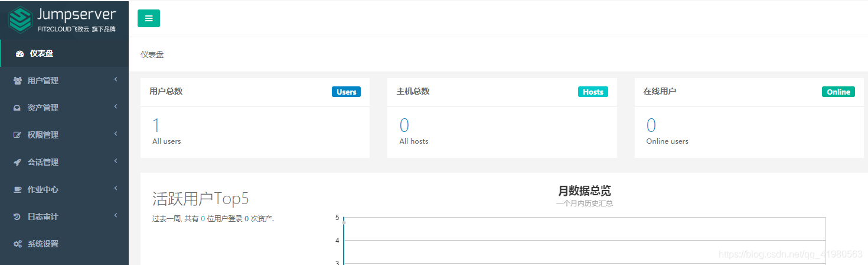The height and width of the screenshot is (265, 868).
Task: Expand the 作业中心 chevron arrow
Action: click(116, 188)
